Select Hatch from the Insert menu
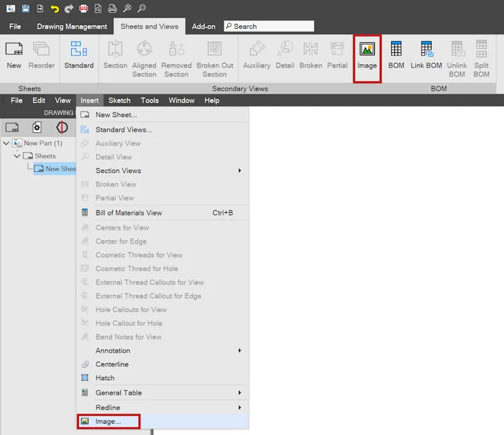 [x=163, y=378]
